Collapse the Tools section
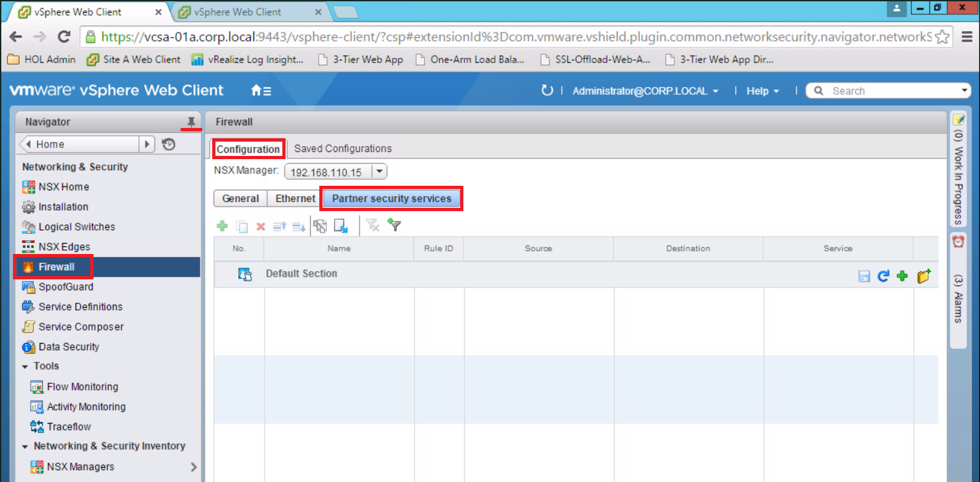This screenshot has height=482, width=980. (x=25, y=366)
